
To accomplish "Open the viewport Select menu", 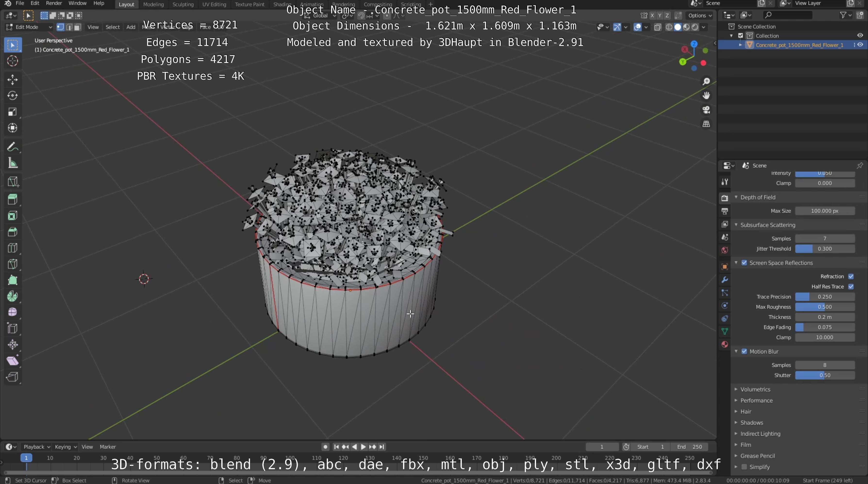I will 113,27.
